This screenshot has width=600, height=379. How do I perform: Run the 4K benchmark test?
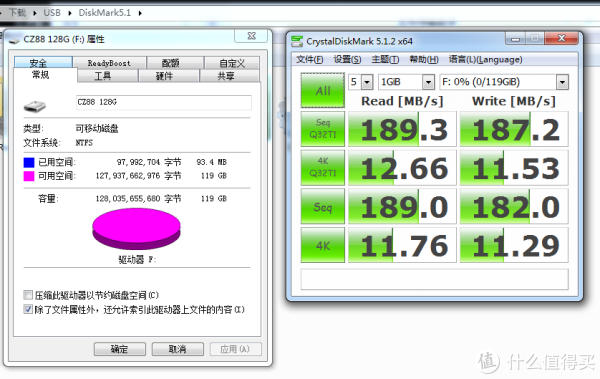tap(323, 245)
